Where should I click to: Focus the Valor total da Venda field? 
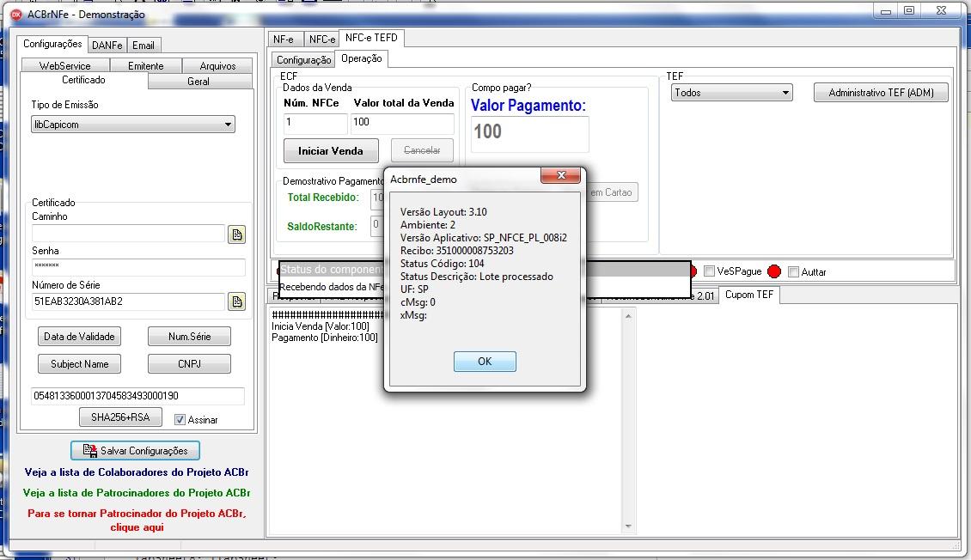coord(402,123)
